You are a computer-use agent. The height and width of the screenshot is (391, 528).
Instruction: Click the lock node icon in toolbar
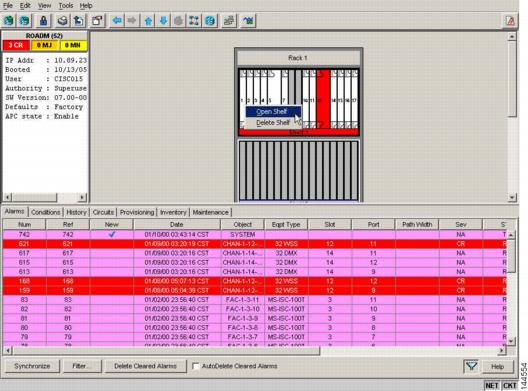(43, 21)
